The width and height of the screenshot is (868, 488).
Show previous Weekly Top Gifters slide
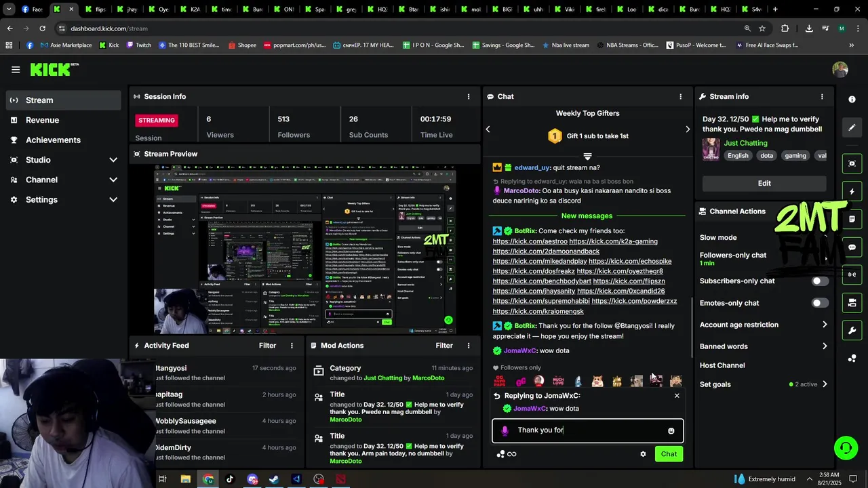tap(488, 129)
